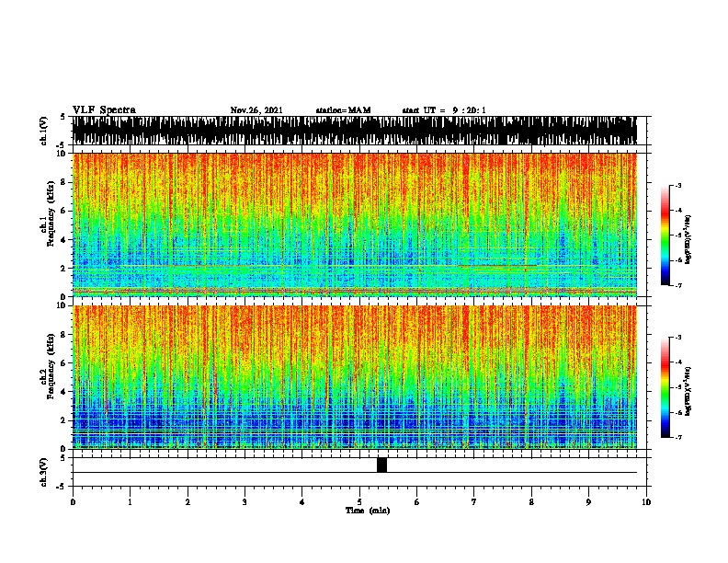Click the "4" tick on the time axis

(x=302, y=501)
